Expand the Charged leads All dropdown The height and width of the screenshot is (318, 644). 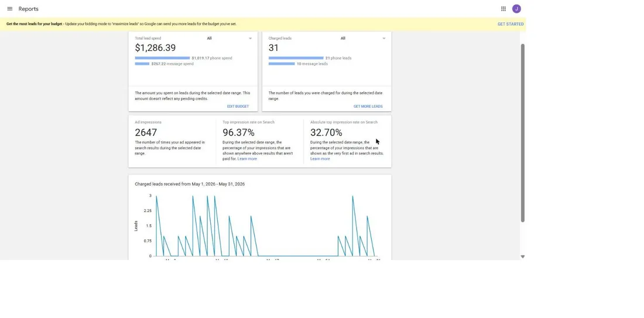pos(363,38)
